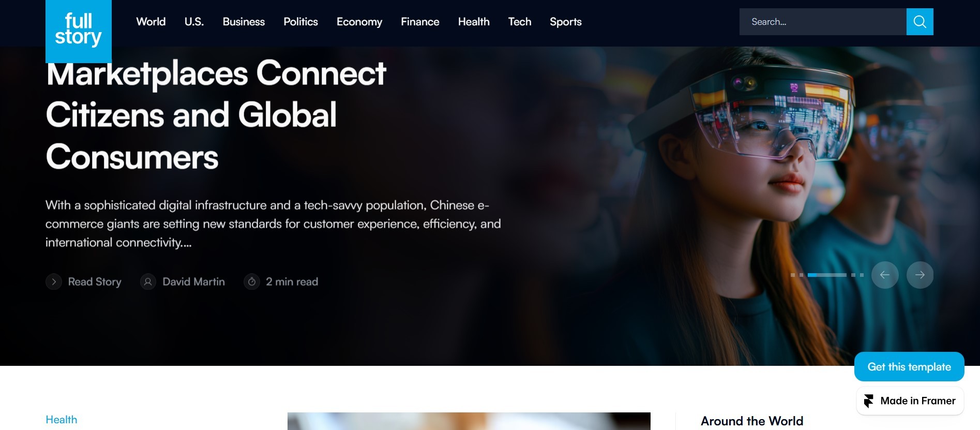
Task: Click the Read Story chevron icon
Action: tap(54, 281)
